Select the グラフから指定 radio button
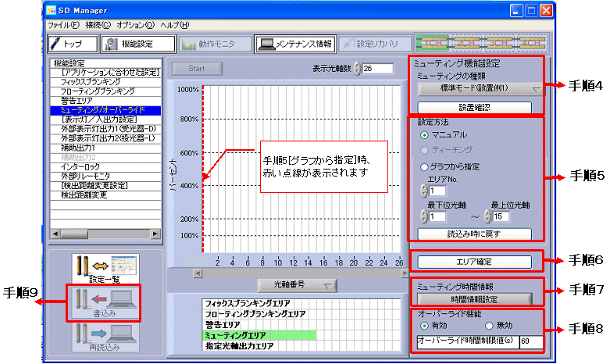Viewport: 610px width, 364px height. click(x=424, y=167)
